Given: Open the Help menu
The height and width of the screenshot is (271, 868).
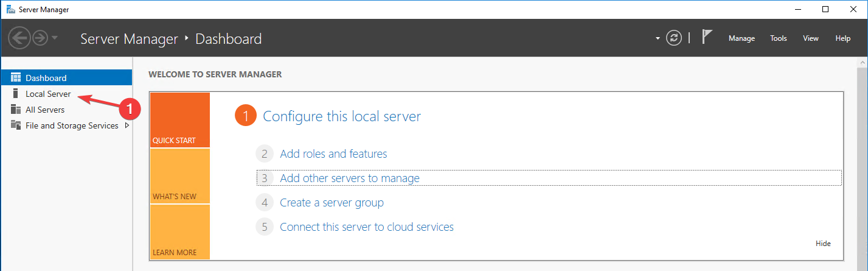Looking at the screenshot, I should click(842, 38).
